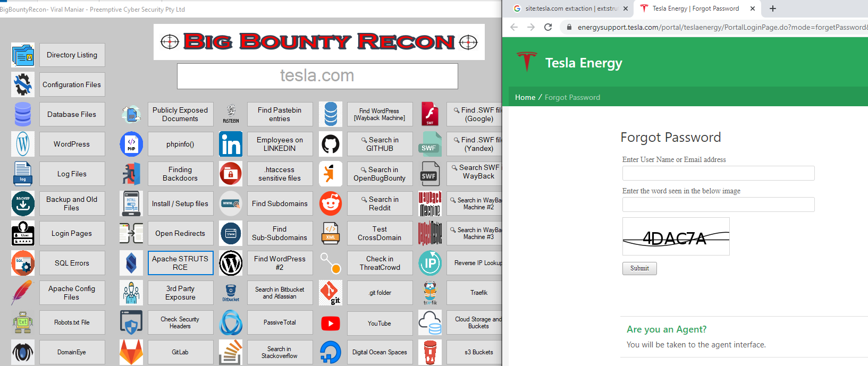Click the XML CrossDomain file icon
Viewport: 868px width, 366px height.
click(x=331, y=233)
